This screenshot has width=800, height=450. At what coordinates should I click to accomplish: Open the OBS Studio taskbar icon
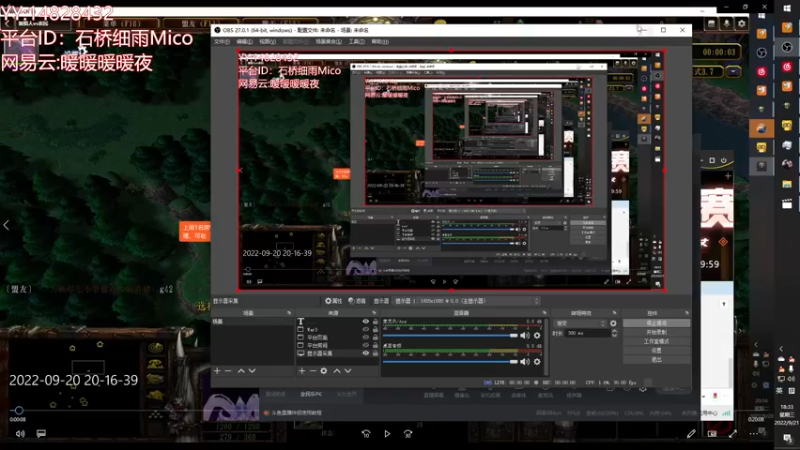click(x=787, y=47)
